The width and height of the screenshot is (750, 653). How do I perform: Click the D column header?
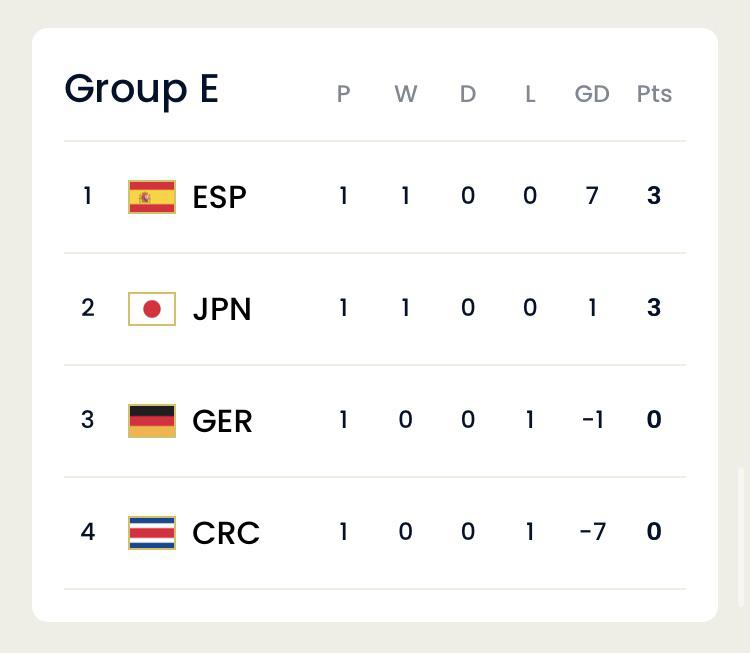468,93
